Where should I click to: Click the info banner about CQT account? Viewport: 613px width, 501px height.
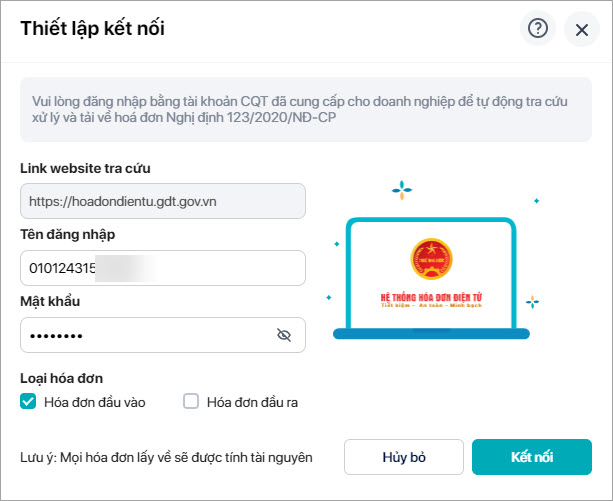(306, 109)
